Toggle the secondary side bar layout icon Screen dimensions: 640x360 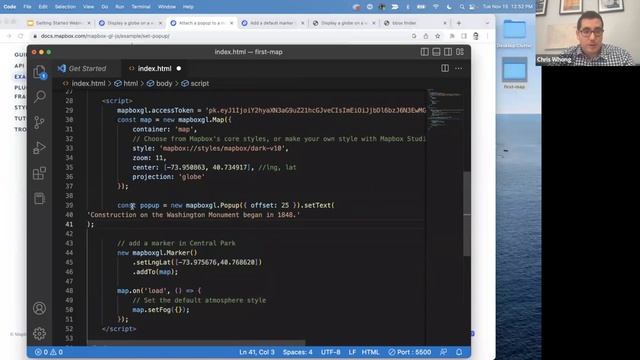(448, 52)
